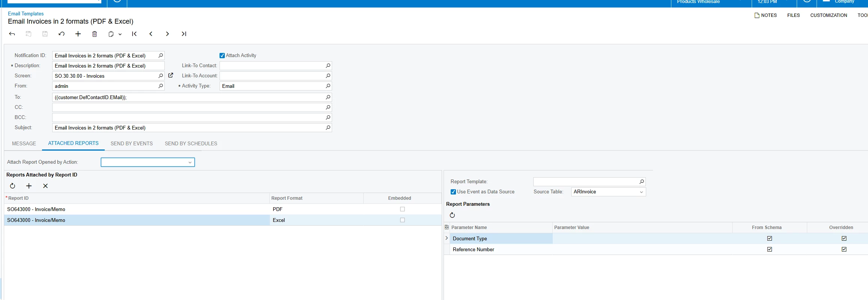
Task: Open the CUSTOMIZATION menu
Action: 829,15
